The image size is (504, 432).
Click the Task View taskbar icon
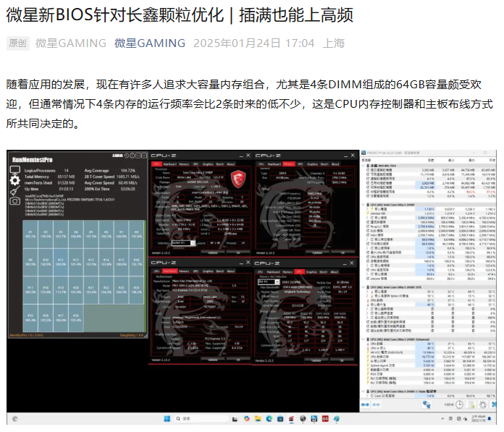point(235,419)
